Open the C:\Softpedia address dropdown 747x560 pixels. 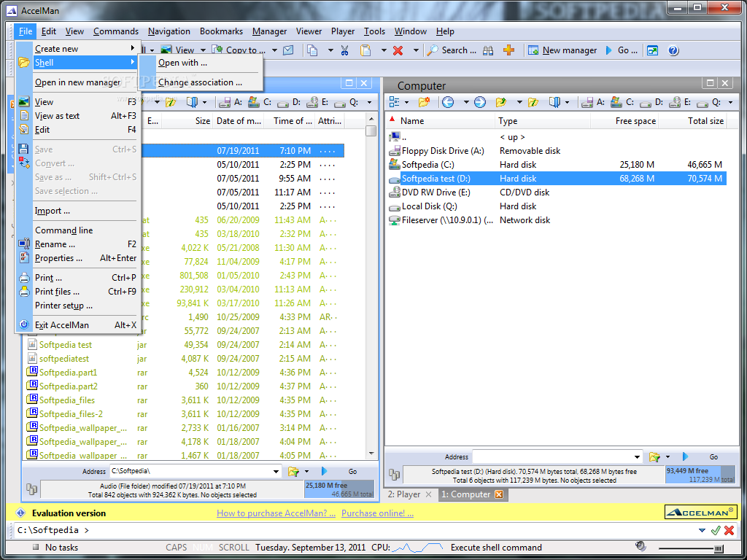click(x=276, y=472)
